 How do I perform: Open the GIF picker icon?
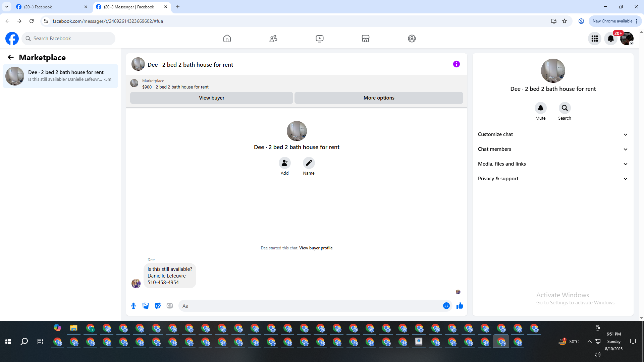[x=170, y=306]
